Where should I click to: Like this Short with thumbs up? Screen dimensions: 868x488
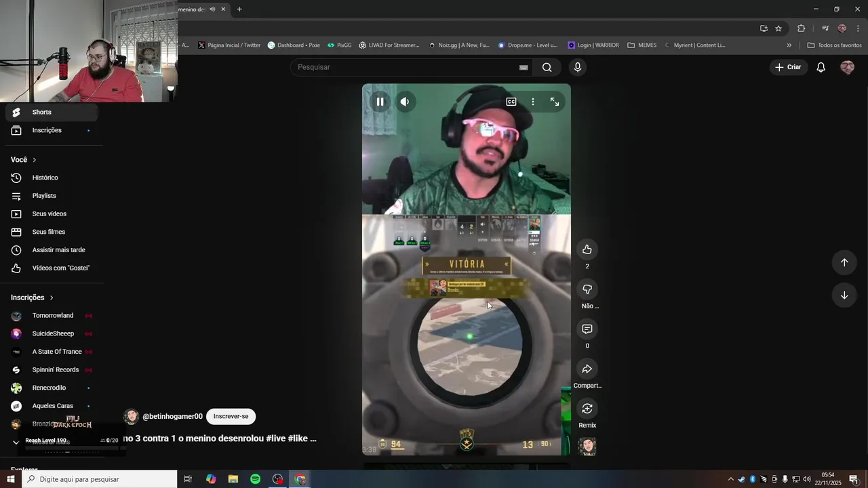(587, 249)
